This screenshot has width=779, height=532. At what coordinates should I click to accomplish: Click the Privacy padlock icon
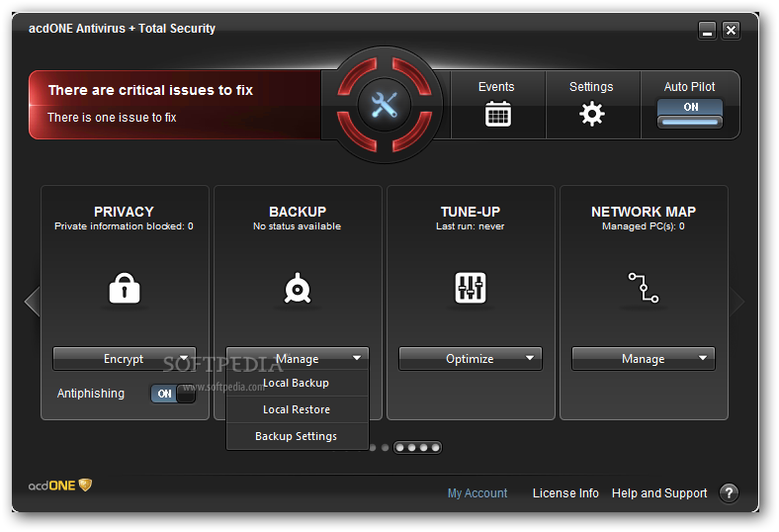click(125, 288)
